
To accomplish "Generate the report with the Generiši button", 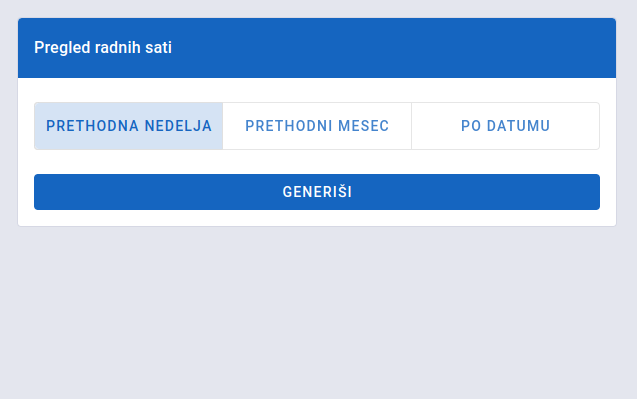I will point(317,192).
